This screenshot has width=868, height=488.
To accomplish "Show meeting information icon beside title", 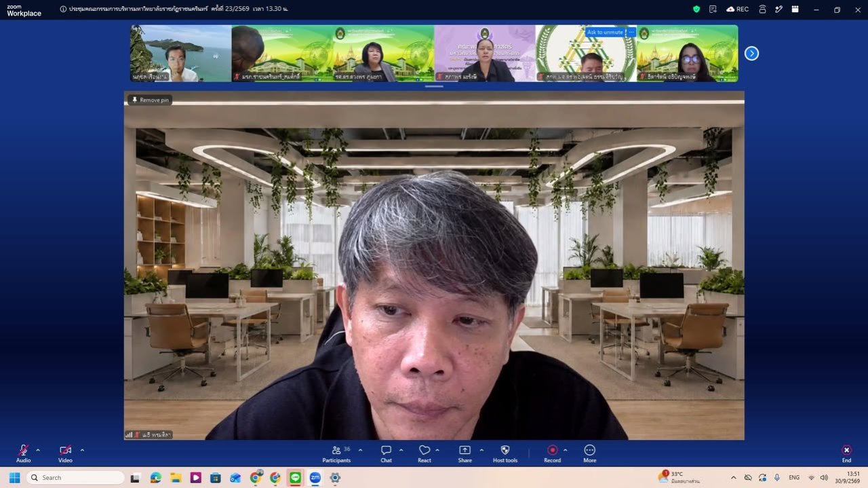I will click(63, 10).
